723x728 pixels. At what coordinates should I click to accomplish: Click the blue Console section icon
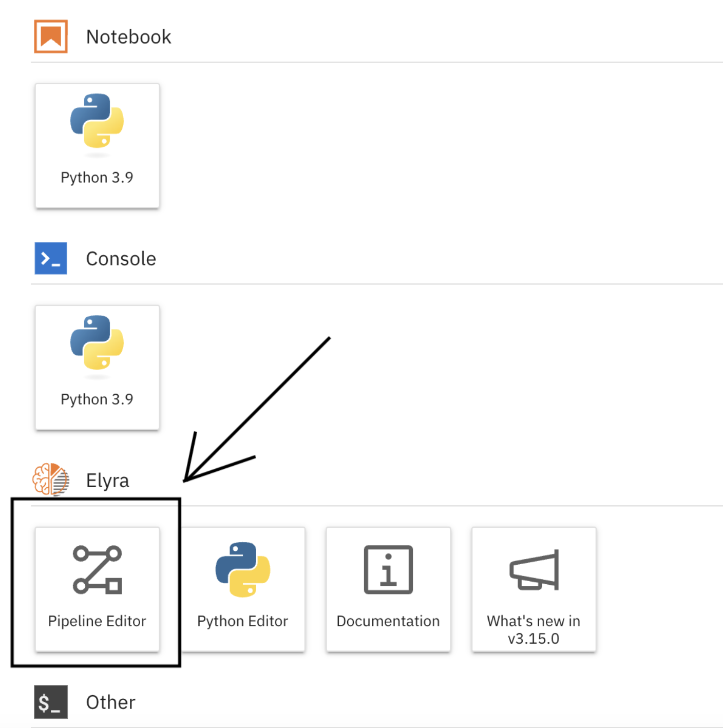coord(51,258)
